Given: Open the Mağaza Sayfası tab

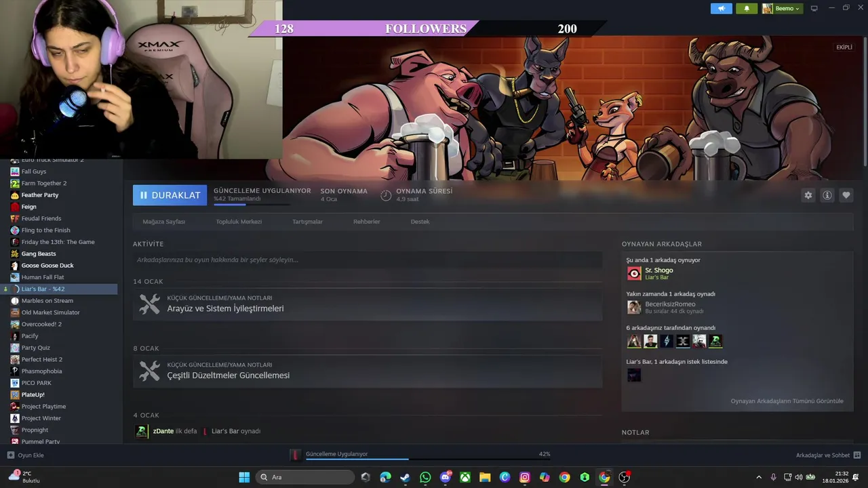Looking at the screenshot, I should pyautogui.click(x=163, y=222).
